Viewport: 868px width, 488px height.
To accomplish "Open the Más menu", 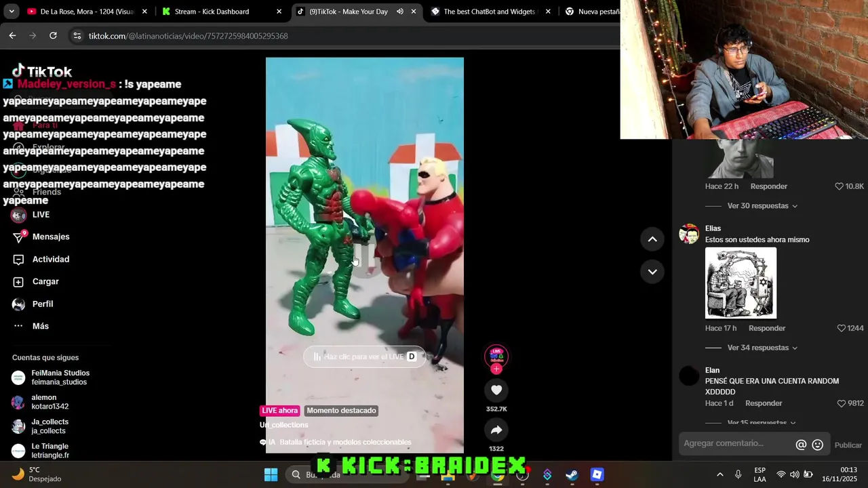I will pyautogui.click(x=31, y=326).
